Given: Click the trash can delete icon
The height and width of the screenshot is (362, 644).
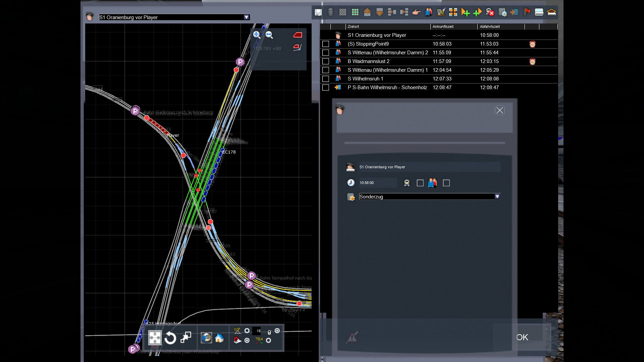Looking at the screenshot, I should click(330, 12).
